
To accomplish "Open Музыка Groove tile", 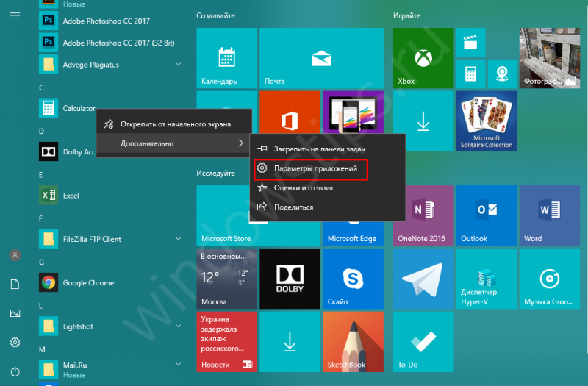I will [x=549, y=279].
